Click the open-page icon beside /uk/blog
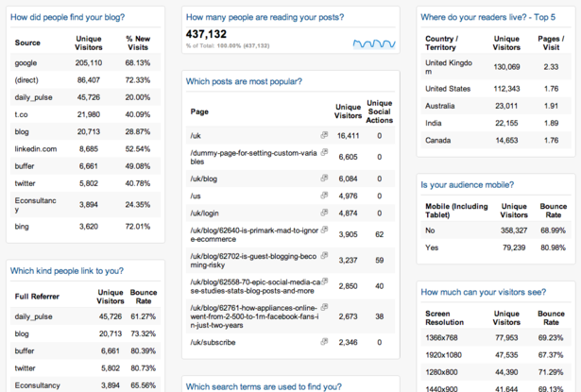The height and width of the screenshot is (392, 581). (x=324, y=178)
